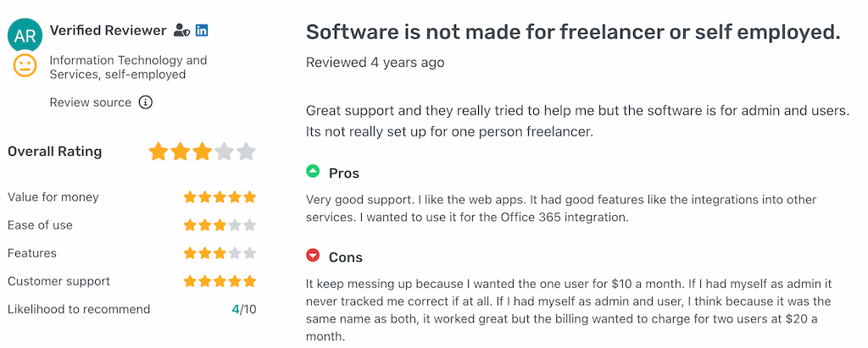
Task: Click the Verified Reviewer name
Action: pos(108,30)
